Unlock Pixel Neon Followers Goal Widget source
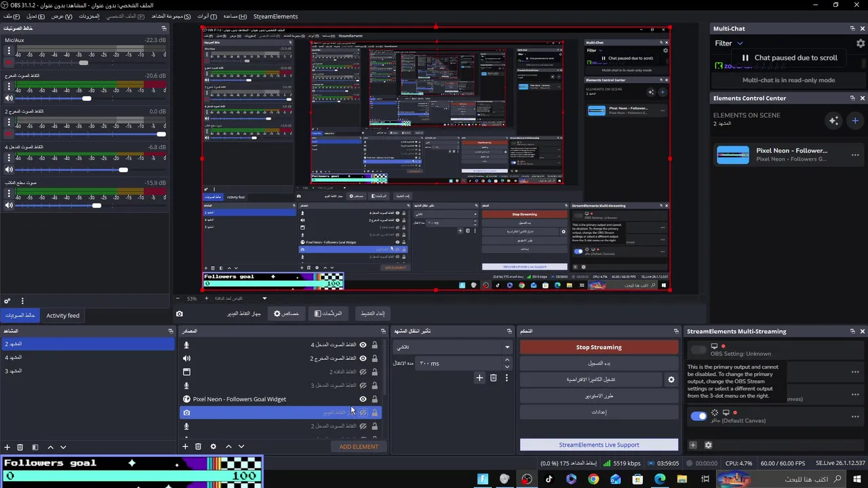Image resolution: width=868 pixels, height=488 pixels. tap(374, 399)
